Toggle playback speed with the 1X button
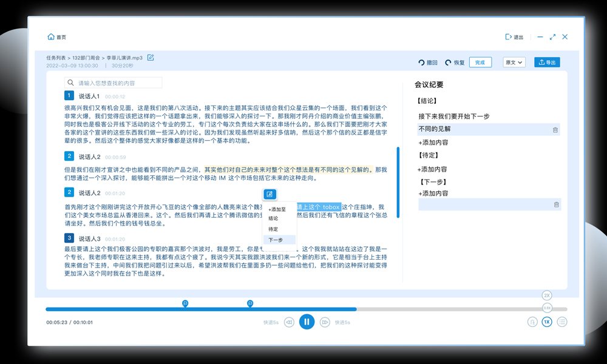Viewport: 607px width, 364px height. [547, 322]
